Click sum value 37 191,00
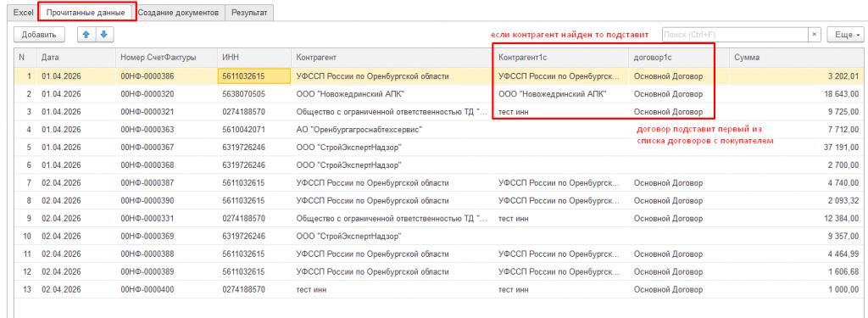868x318 pixels. (841, 148)
